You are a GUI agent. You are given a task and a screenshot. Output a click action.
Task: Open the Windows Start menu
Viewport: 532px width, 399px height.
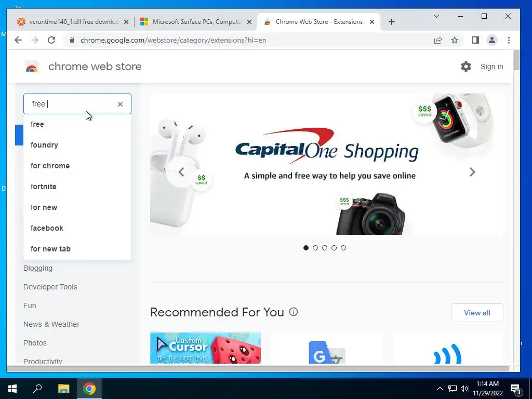[x=12, y=389]
